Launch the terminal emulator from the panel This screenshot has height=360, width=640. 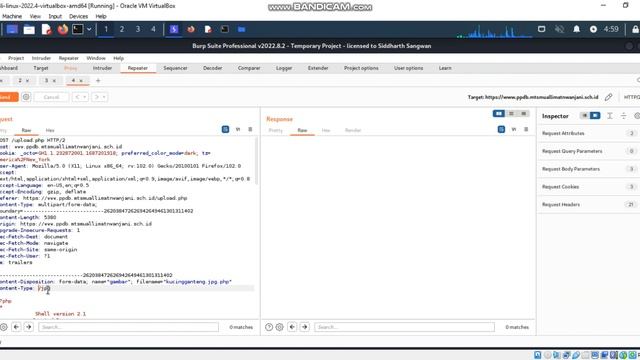(78, 29)
